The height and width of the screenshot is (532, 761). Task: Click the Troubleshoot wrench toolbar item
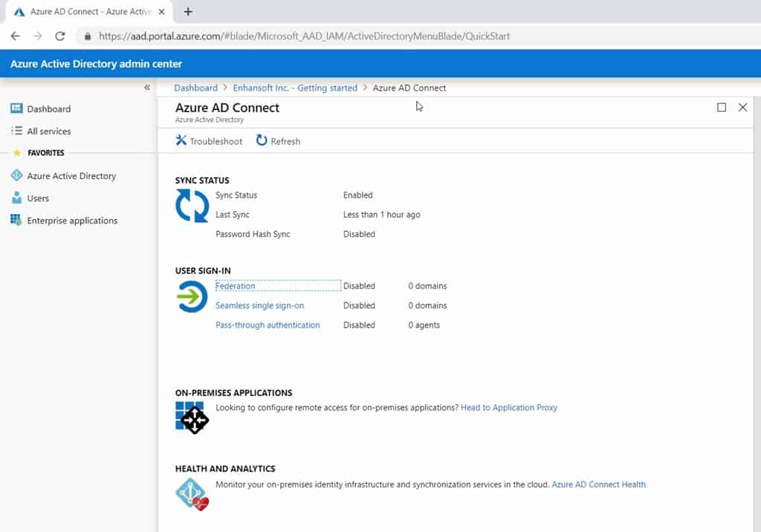tap(208, 140)
